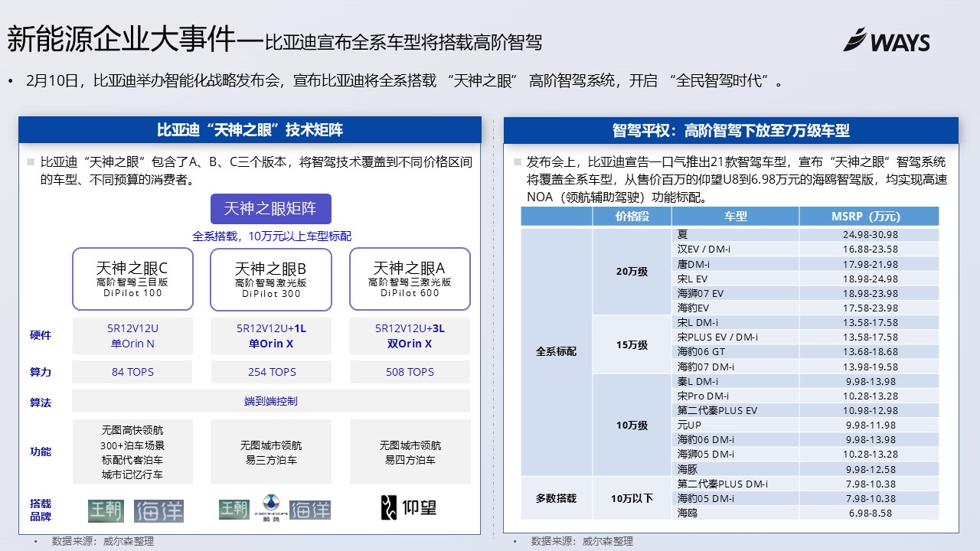
Task: Click the 海洋 logo under 天神之眼B column
Action: tap(310, 510)
